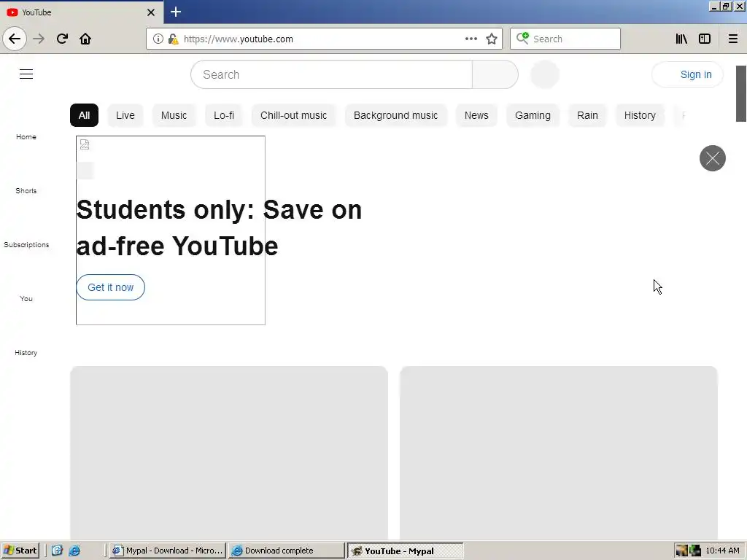Open History in the YouTube sidebar
747x560 pixels.
pos(26,352)
